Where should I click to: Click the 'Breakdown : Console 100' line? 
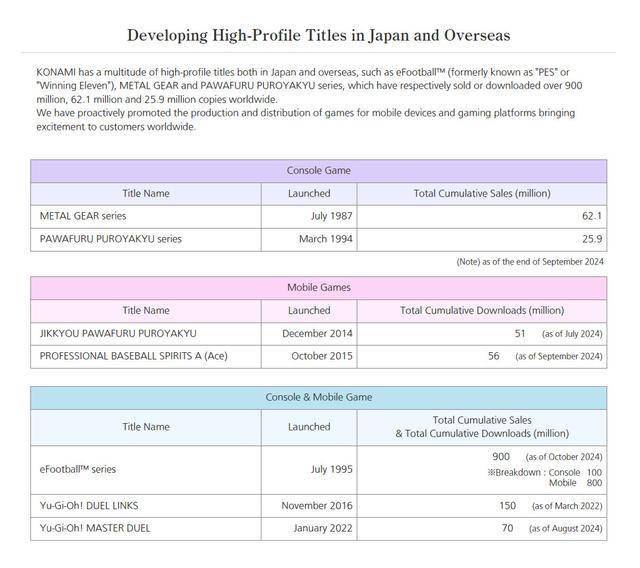coord(545,473)
